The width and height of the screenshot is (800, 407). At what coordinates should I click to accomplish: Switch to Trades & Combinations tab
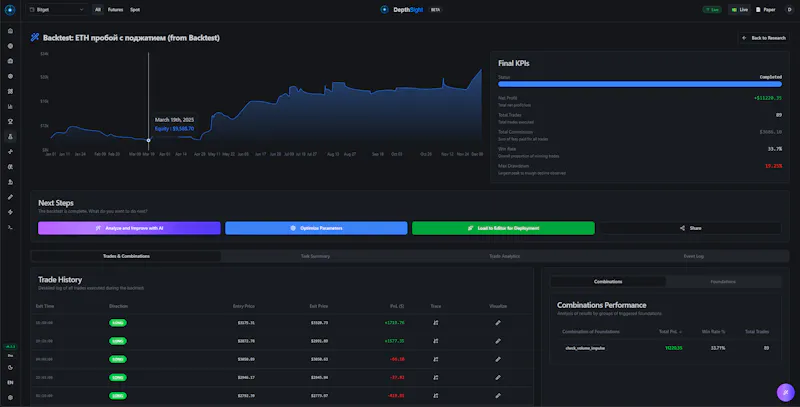(126, 256)
